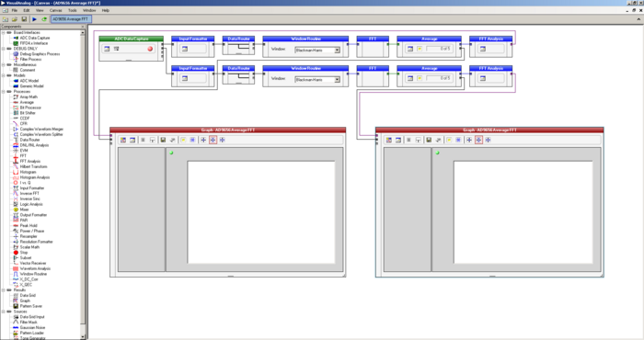Toggle red-outlined crosshair button in left Graph toolbar
Screen dimensions: 644x340
click(213, 140)
